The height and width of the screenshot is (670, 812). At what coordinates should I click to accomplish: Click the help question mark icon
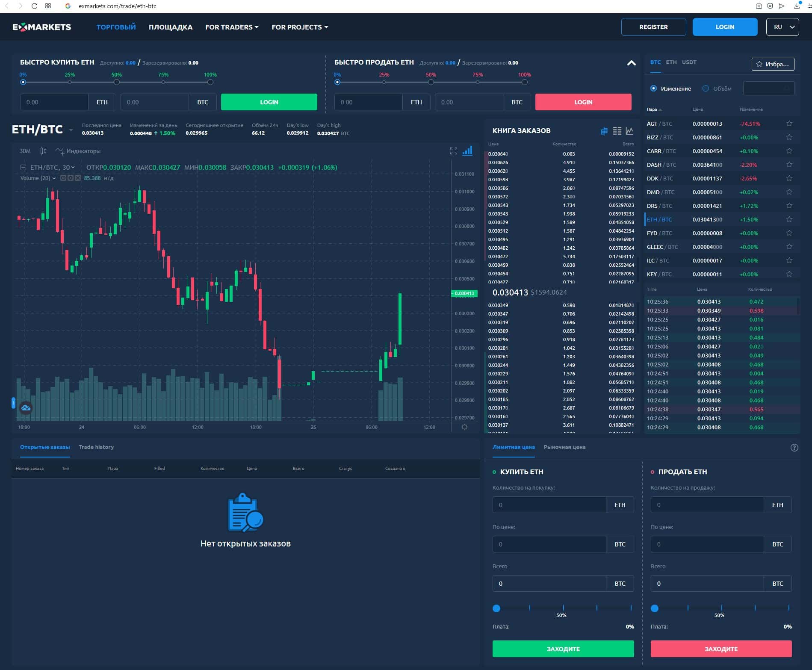[794, 448]
